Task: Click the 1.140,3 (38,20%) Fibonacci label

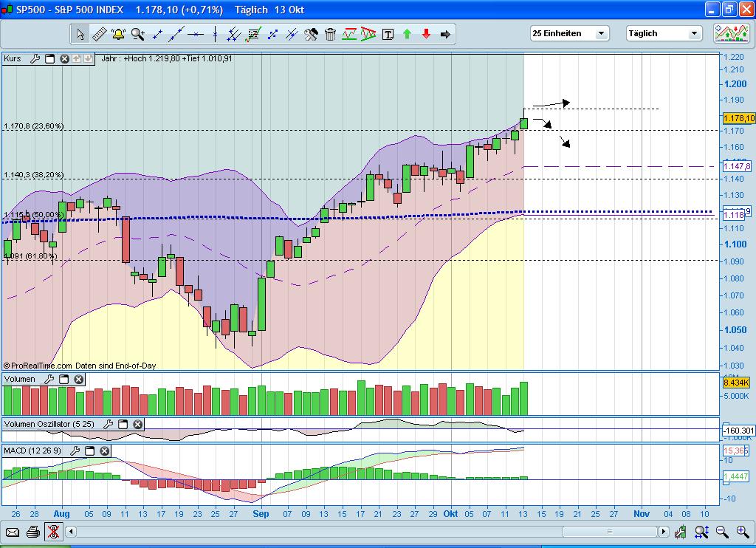Action: [x=33, y=174]
